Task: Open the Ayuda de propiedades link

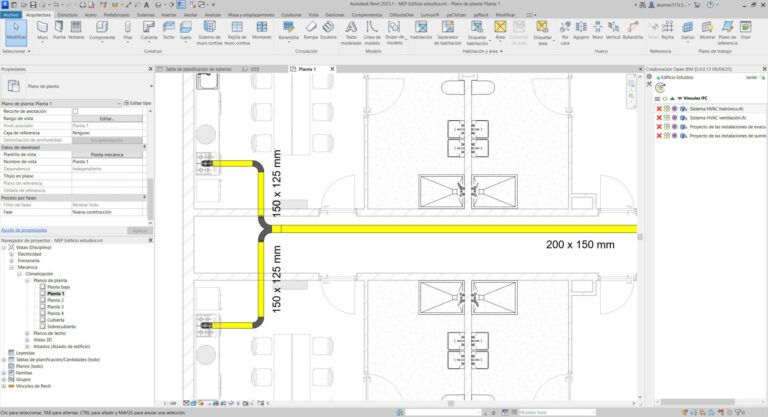Action: pos(24,230)
